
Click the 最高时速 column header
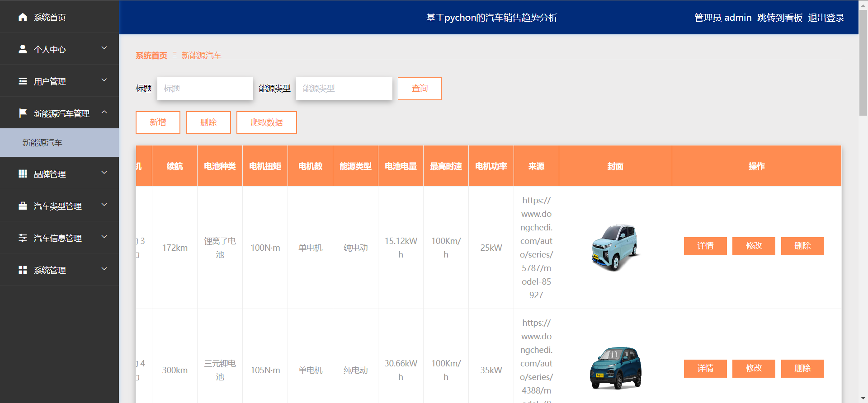coord(446,166)
